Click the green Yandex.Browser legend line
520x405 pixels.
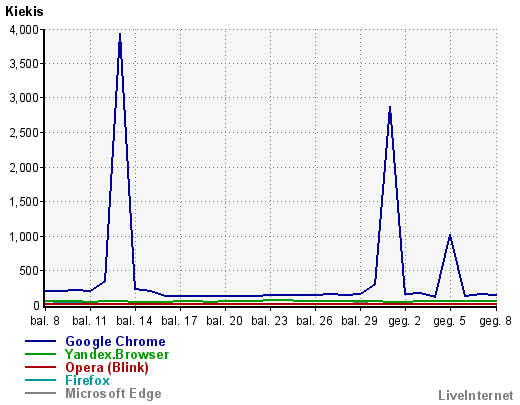click(40, 354)
